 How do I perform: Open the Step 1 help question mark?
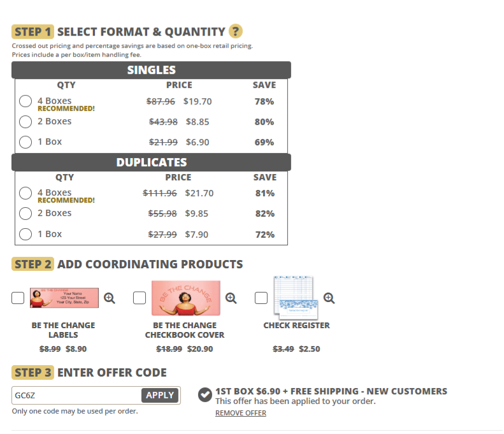[236, 31]
